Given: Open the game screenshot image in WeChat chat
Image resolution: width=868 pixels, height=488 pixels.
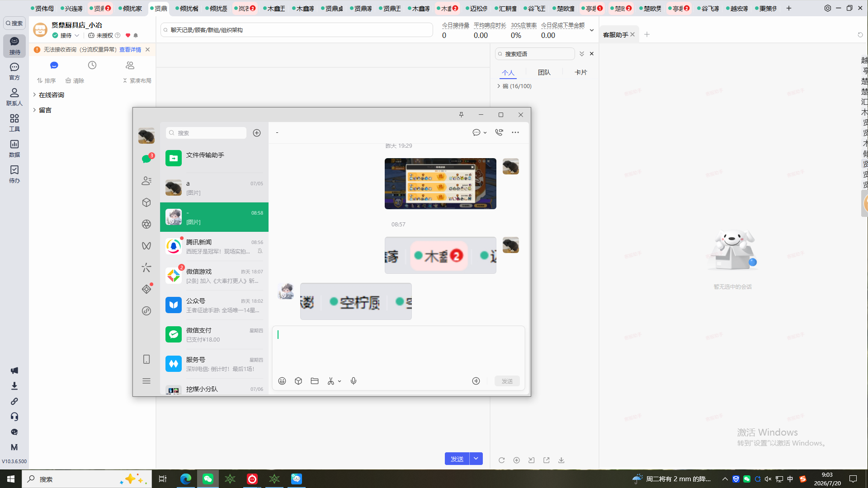Looking at the screenshot, I should [440, 183].
